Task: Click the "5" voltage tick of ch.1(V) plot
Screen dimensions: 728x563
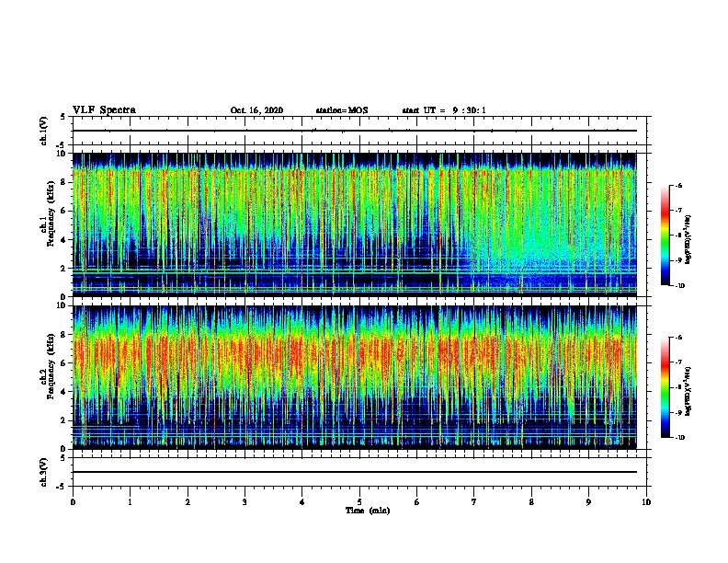Action: coord(63,117)
